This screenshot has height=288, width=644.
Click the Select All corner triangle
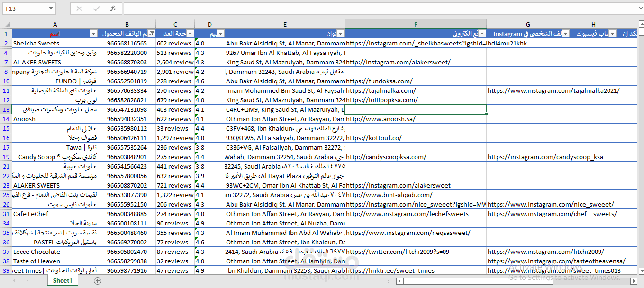(x=7, y=24)
